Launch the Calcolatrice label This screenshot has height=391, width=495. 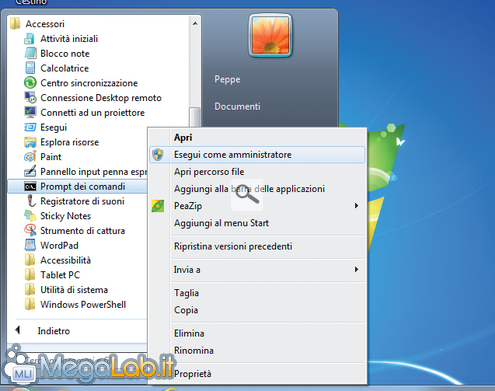(x=65, y=68)
